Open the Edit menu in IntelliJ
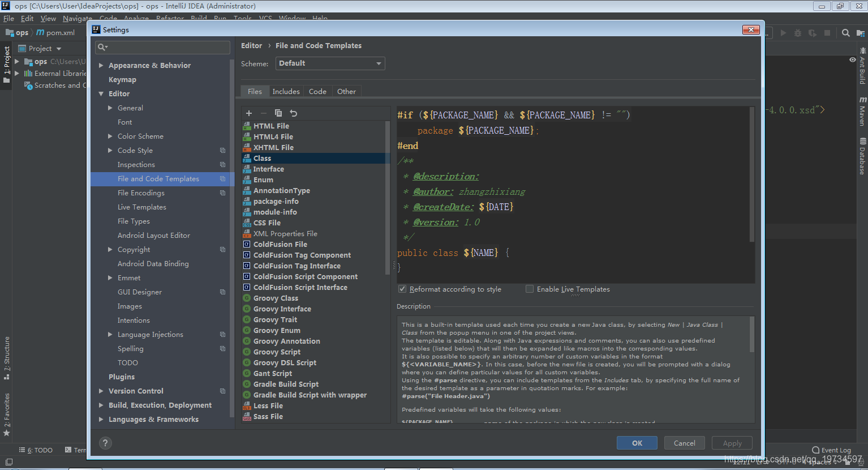This screenshot has width=868, height=470. 27,18
